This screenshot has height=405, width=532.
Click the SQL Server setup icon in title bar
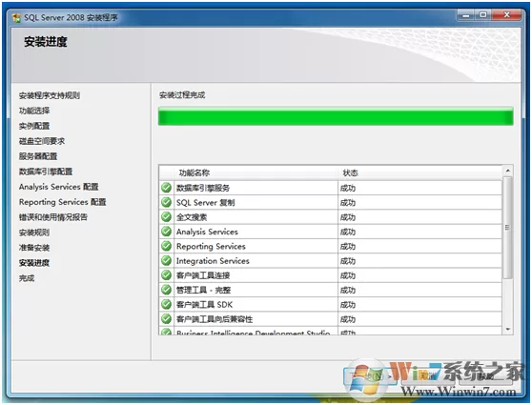[16, 18]
